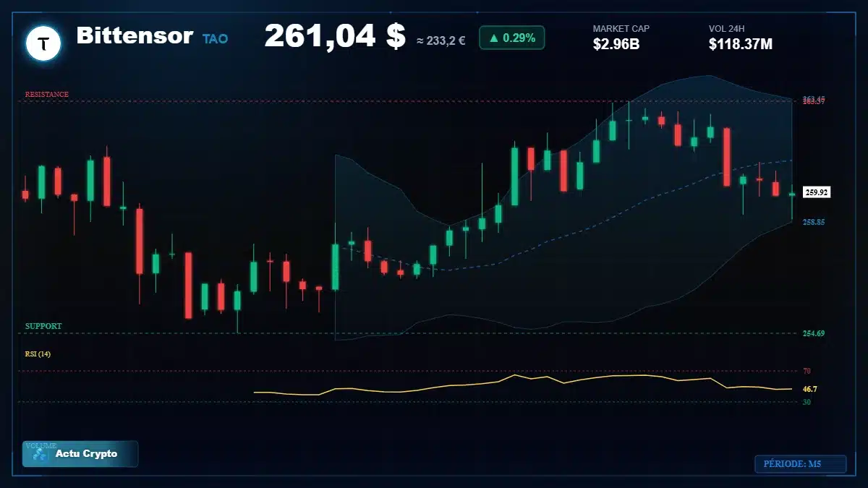Viewport: 868px width, 488px height.
Task: Select the Bittensor title text
Action: (135, 35)
